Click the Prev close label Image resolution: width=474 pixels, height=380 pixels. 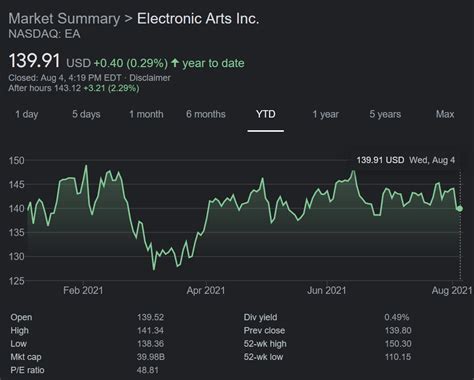click(264, 331)
